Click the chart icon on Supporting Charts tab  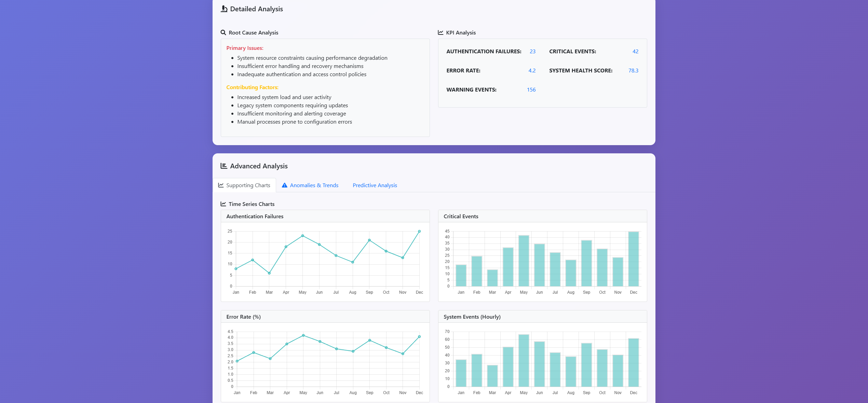pyautogui.click(x=221, y=185)
